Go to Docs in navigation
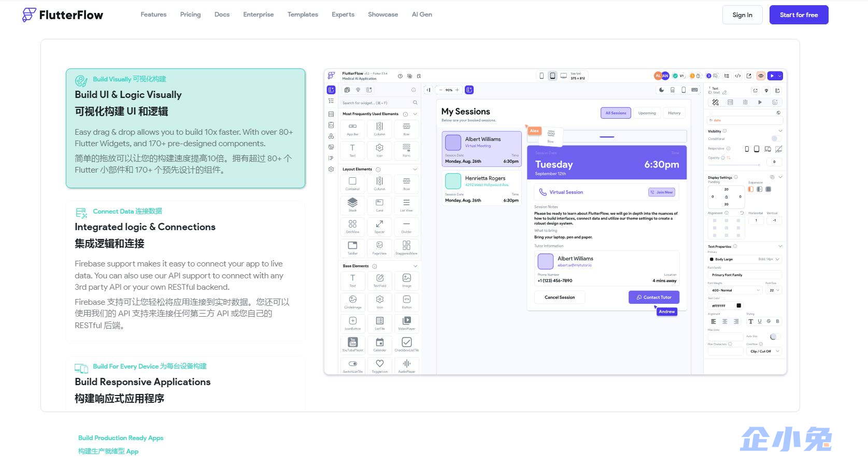Screen dimensions: 868x466 [x=222, y=15]
